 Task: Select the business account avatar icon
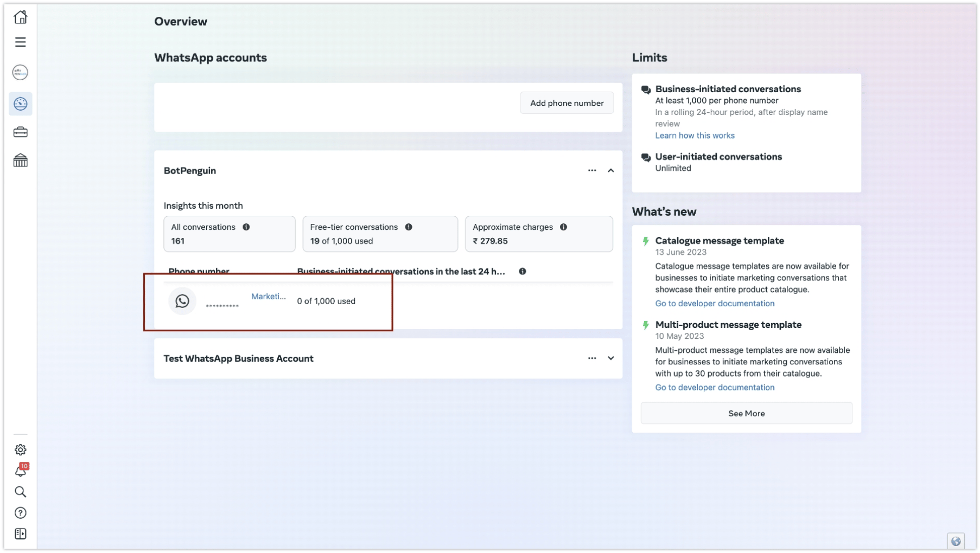tap(21, 72)
